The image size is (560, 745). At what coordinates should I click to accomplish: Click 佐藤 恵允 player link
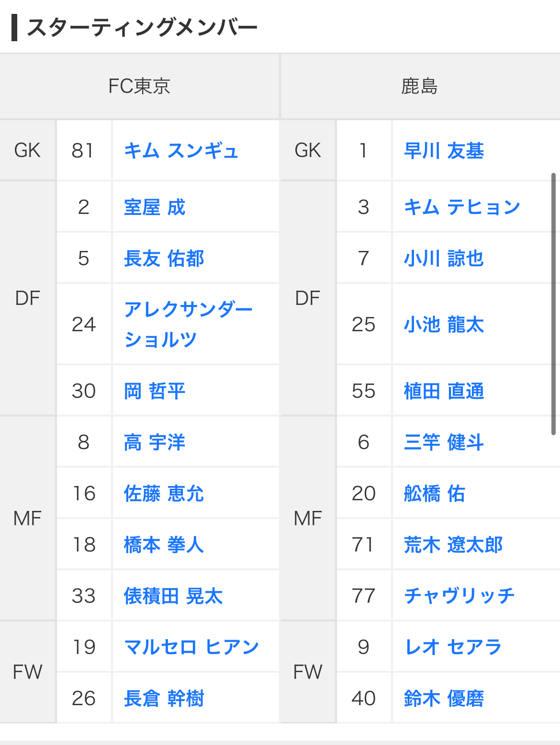pyautogui.click(x=164, y=494)
